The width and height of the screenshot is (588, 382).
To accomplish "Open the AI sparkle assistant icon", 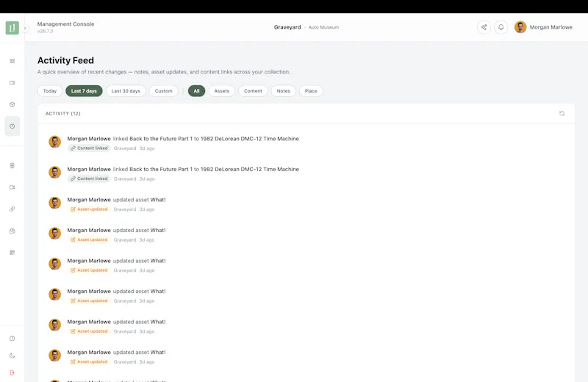I will 484,27.
